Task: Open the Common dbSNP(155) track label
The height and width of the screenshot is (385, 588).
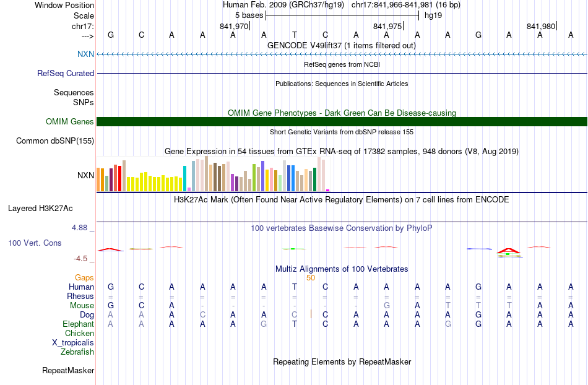Action: pos(54,141)
